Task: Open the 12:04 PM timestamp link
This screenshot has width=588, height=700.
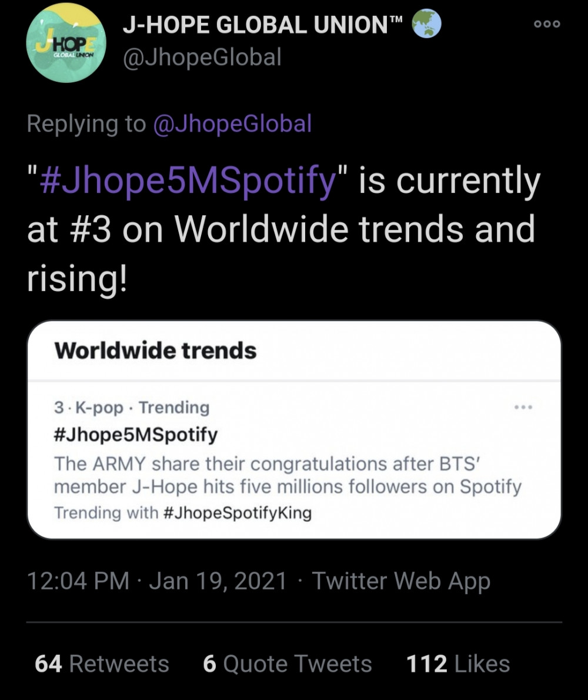Action: (78, 581)
